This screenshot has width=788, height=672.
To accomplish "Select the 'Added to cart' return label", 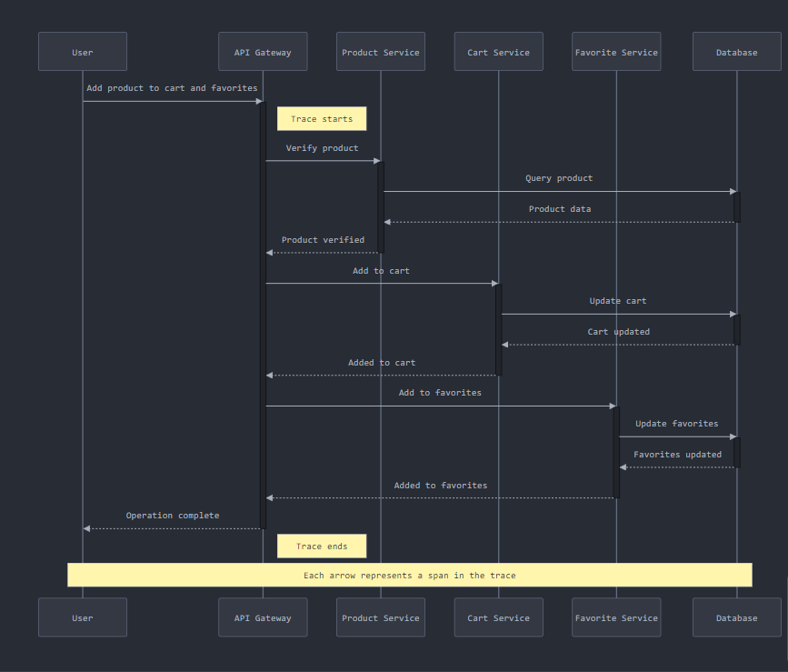I will point(382,363).
